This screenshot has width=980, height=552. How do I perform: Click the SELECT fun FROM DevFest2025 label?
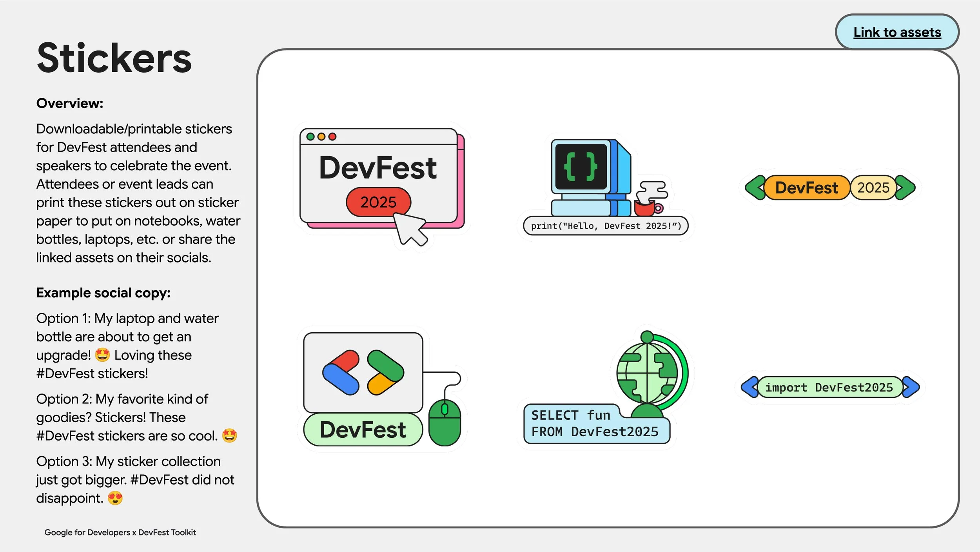pos(595,424)
